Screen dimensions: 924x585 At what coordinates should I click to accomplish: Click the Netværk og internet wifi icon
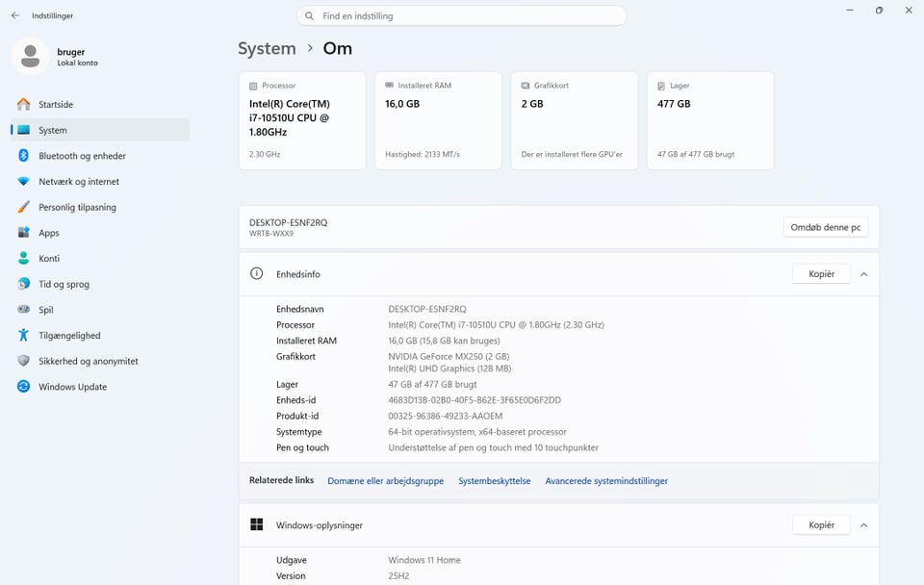click(x=23, y=182)
